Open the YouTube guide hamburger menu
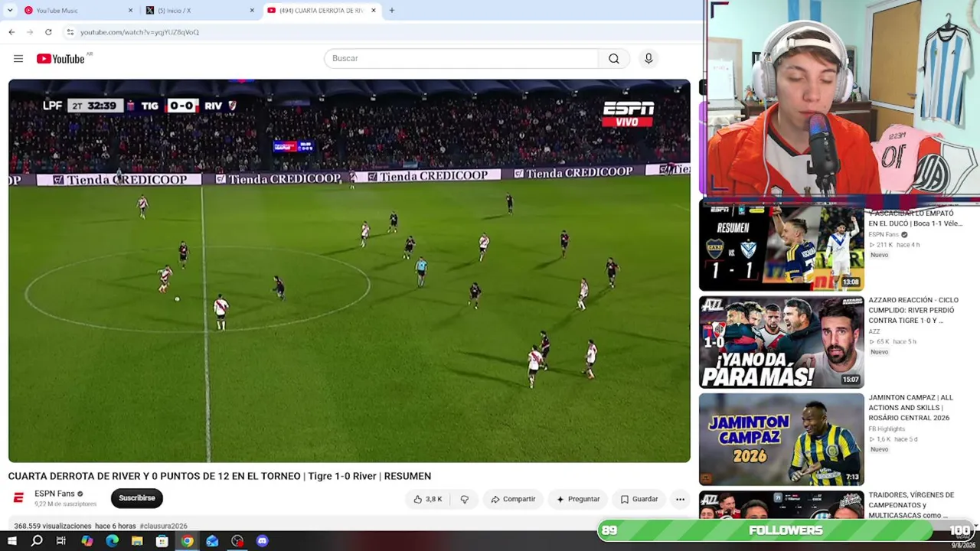 18,58
